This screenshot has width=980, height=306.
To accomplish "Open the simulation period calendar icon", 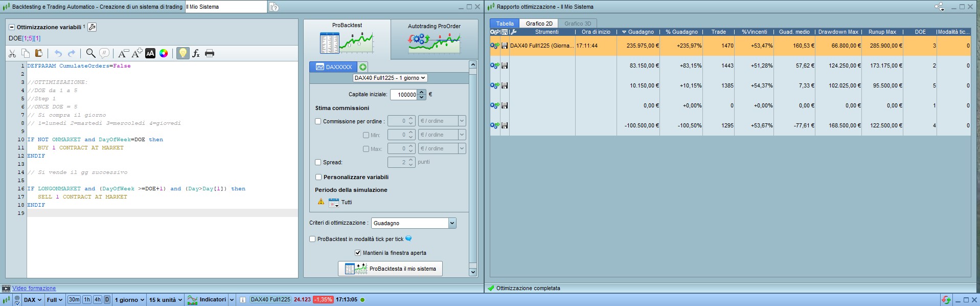I will coord(333,203).
